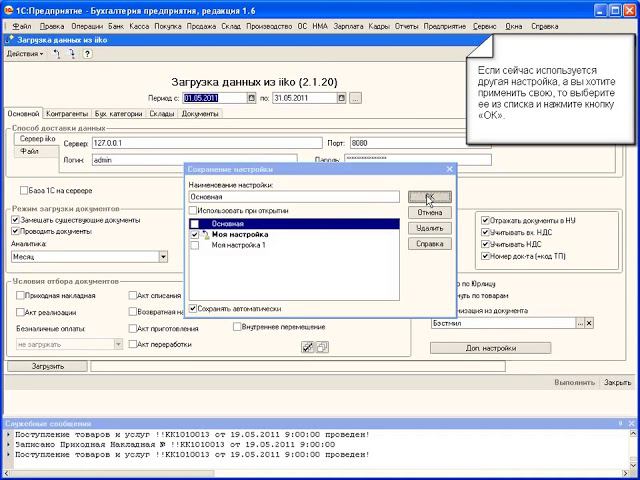This screenshot has height=480, width=640.
Task: Open calendar picker for period start date
Action: click(251, 98)
